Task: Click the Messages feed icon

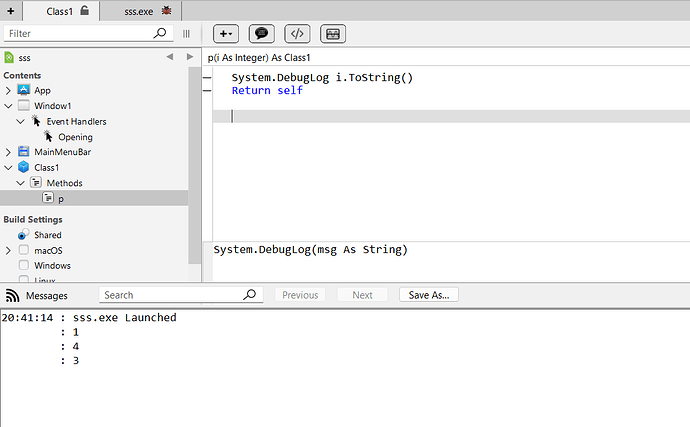Action: (12, 295)
